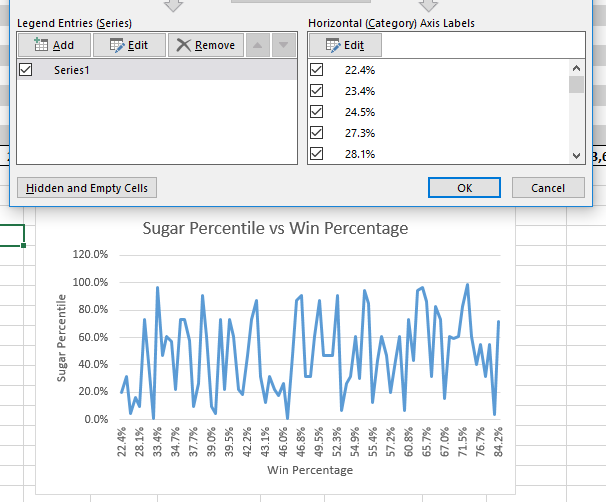The image size is (606, 502).
Task: Click Add in Legend Entries
Action: coord(54,45)
